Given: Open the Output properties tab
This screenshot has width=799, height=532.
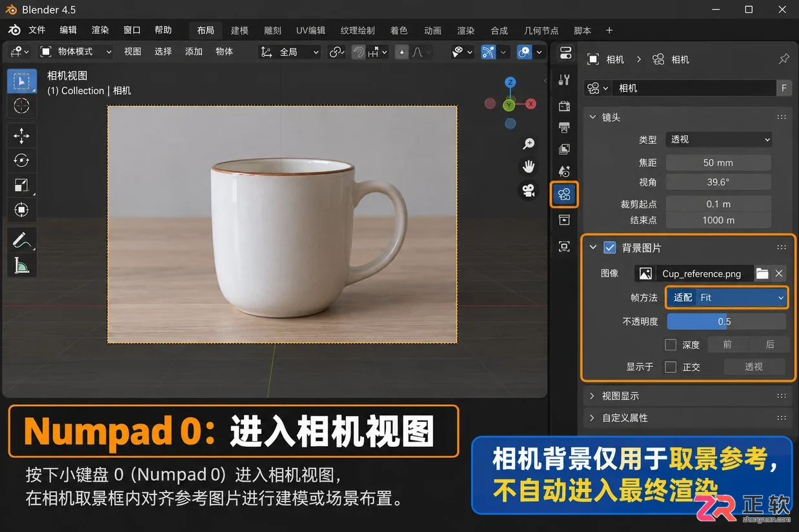Looking at the screenshot, I should [564, 128].
